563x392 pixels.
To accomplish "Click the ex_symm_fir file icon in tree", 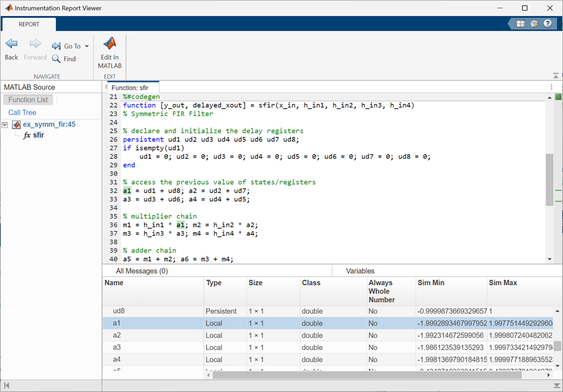I will (16, 124).
